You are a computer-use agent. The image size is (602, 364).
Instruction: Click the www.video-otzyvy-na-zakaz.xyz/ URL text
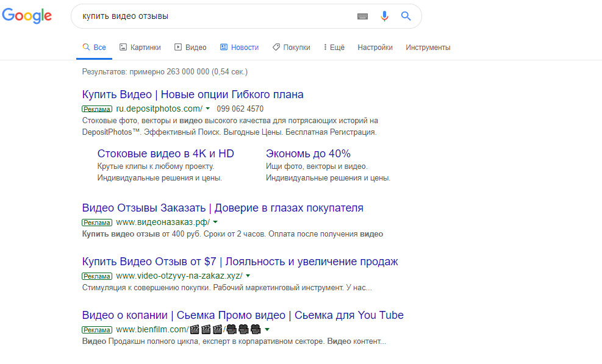coord(179,276)
